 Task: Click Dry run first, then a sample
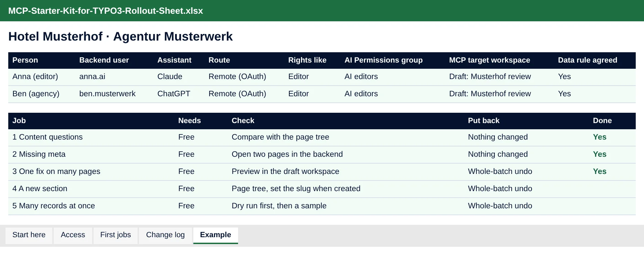point(279,206)
